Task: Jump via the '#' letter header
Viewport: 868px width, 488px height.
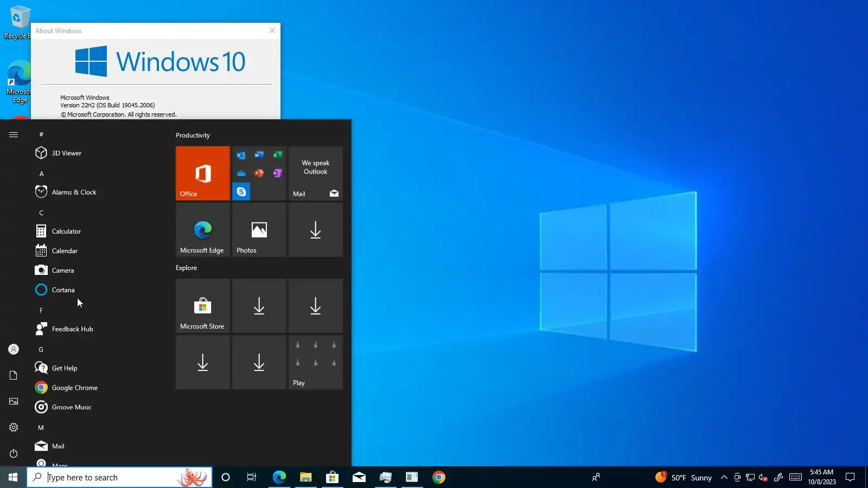Action: pos(41,134)
